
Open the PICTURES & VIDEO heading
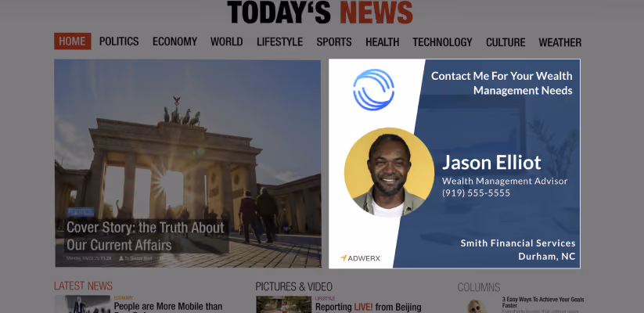pyautogui.click(x=293, y=286)
